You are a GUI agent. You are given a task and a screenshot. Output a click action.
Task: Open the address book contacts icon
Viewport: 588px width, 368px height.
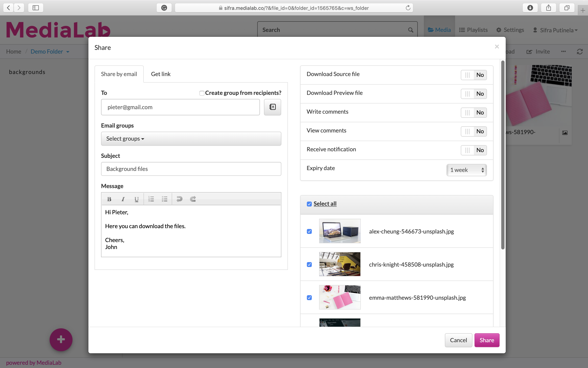point(272,107)
